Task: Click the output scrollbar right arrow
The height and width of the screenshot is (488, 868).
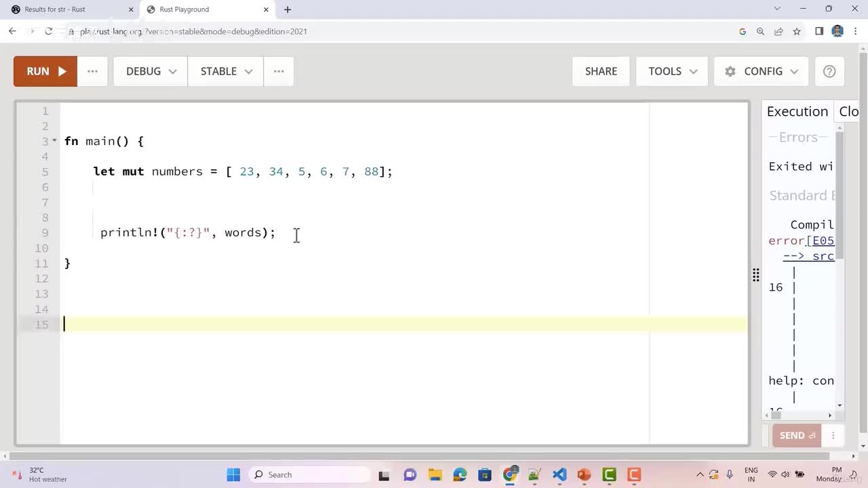Action: (x=830, y=414)
